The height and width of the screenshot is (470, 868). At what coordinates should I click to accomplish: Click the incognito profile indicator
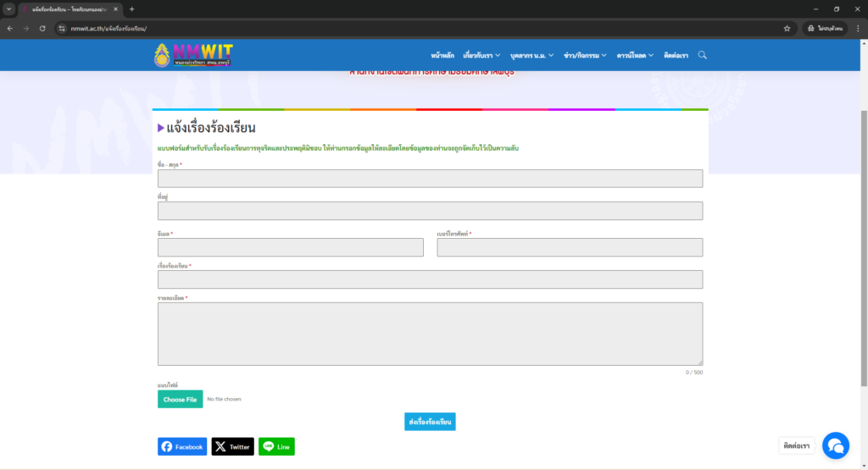[x=825, y=28]
